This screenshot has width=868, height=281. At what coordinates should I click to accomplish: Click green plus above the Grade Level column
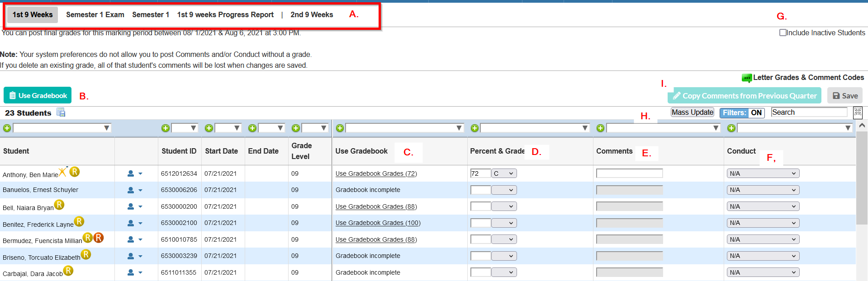tap(296, 128)
